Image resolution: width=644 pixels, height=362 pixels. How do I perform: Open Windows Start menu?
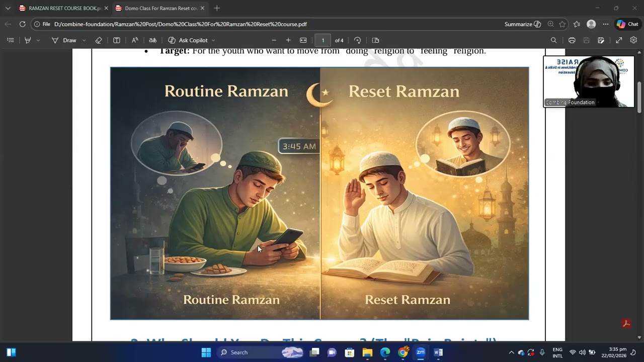pos(206,352)
